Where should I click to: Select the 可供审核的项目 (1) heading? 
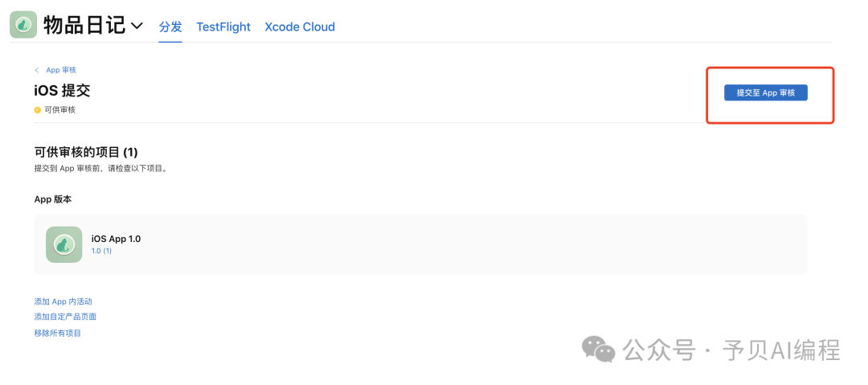point(86,152)
